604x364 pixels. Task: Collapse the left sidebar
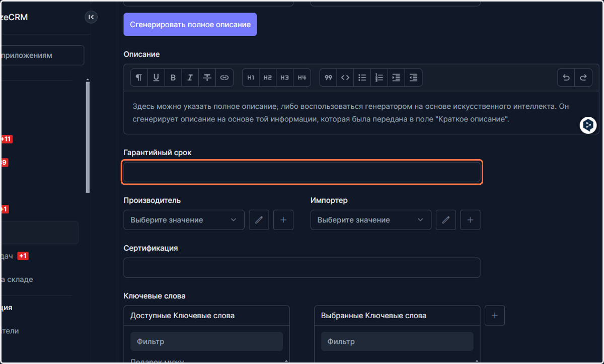pos(91,17)
